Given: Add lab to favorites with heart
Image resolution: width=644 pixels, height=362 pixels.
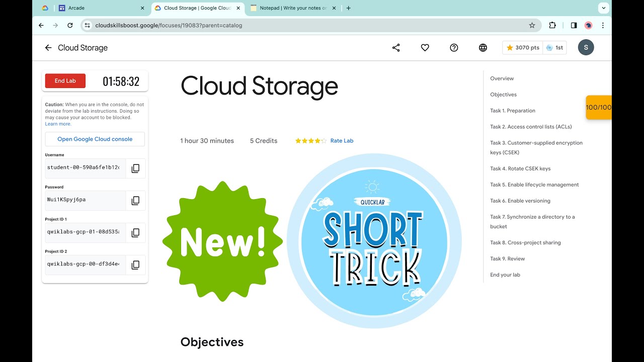Looking at the screenshot, I should click(425, 48).
